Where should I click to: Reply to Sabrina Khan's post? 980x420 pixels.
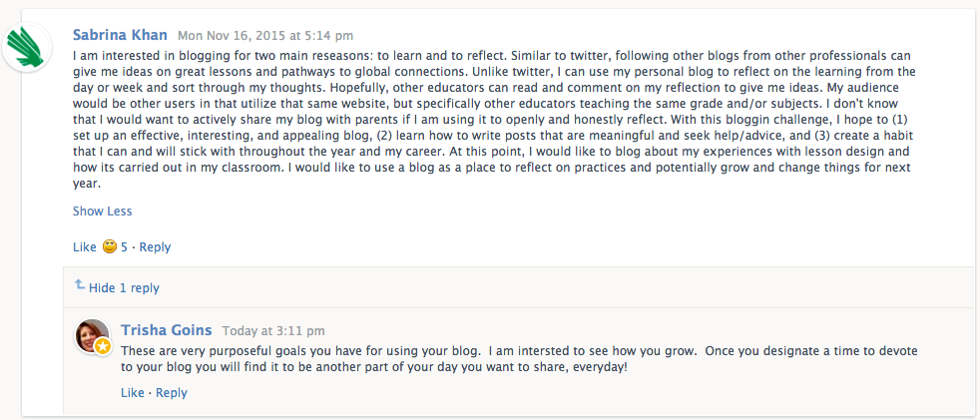[x=155, y=247]
